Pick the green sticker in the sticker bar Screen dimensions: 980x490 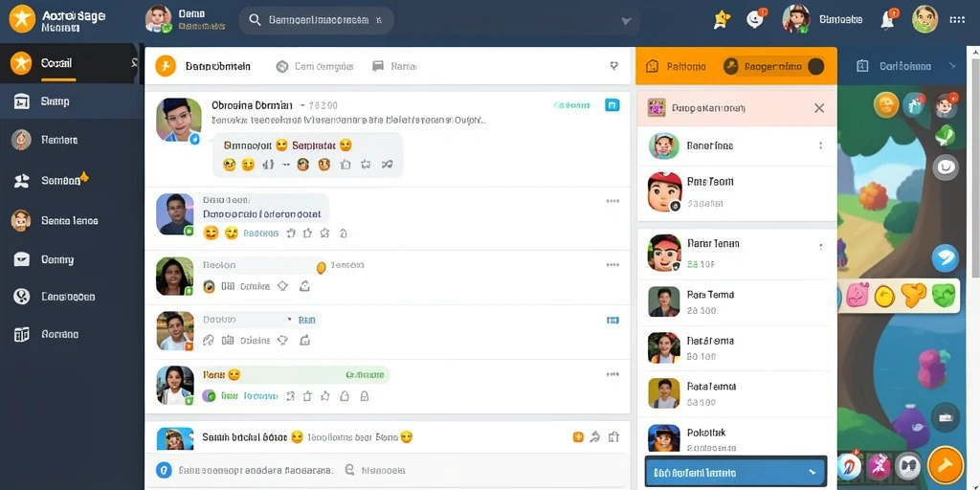tap(943, 295)
